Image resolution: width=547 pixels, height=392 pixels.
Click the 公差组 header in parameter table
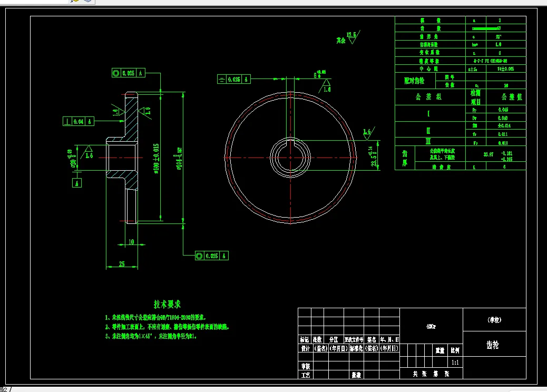430,96
